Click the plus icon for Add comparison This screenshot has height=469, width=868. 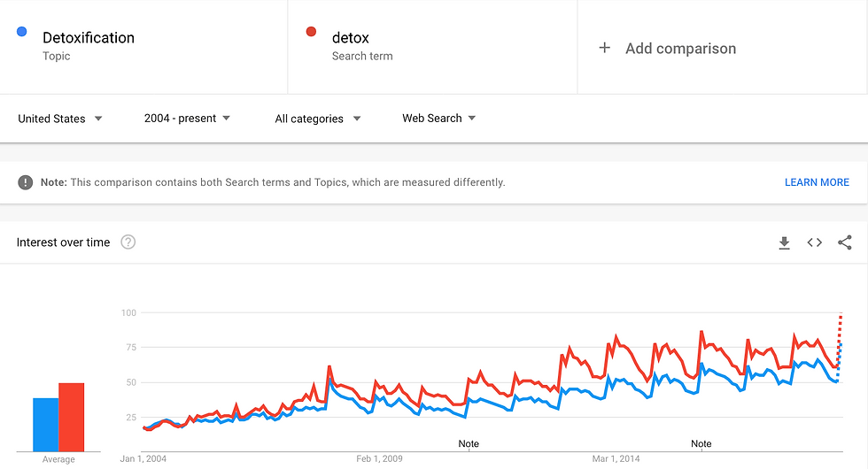pyautogui.click(x=604, y=48)
